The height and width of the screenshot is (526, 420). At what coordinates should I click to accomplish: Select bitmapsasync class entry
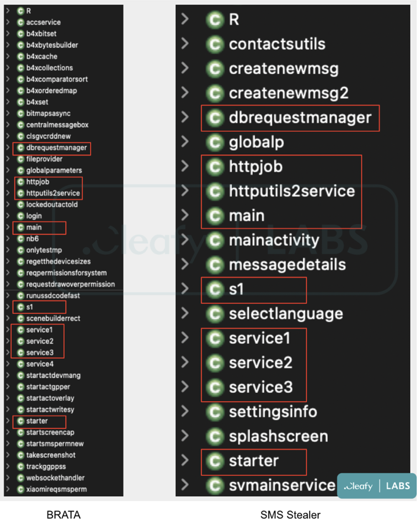click(x=48, y=113)
